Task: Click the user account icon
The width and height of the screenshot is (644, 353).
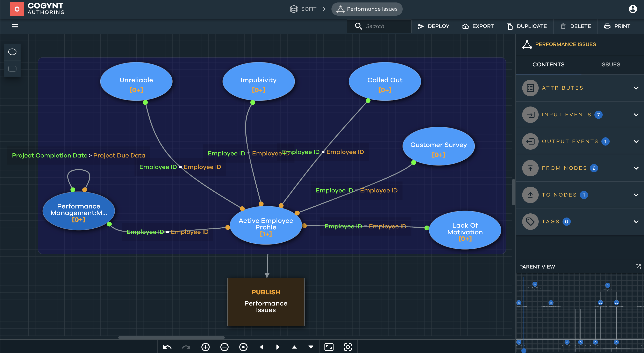Action: pos(633,9)
